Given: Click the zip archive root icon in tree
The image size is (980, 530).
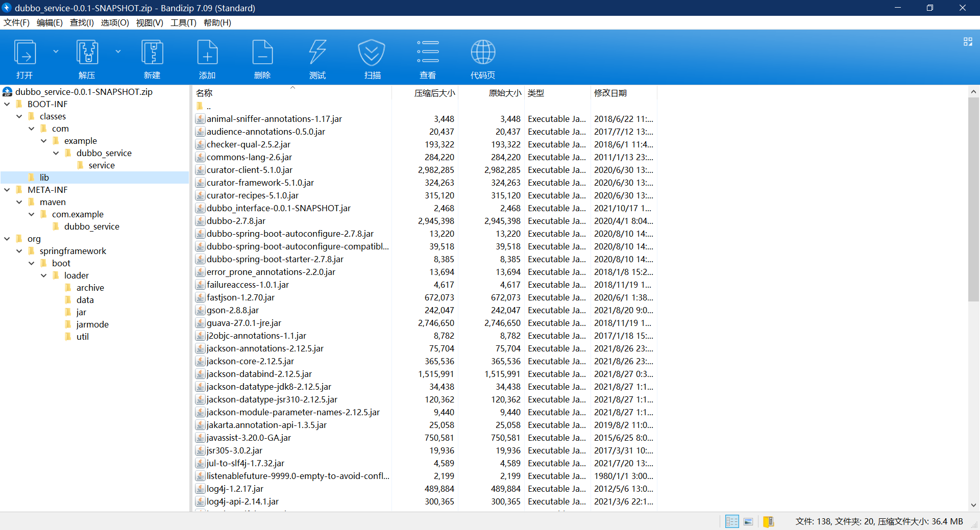Looking at the screenshot, I should 7,92.
